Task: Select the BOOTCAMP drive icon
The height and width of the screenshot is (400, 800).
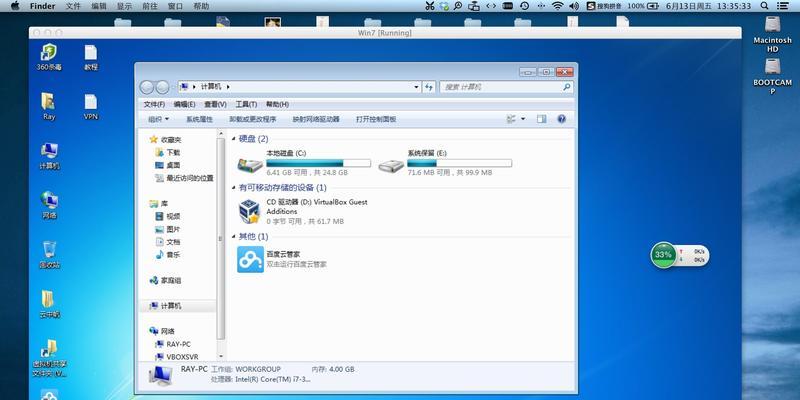Action: 772,77
